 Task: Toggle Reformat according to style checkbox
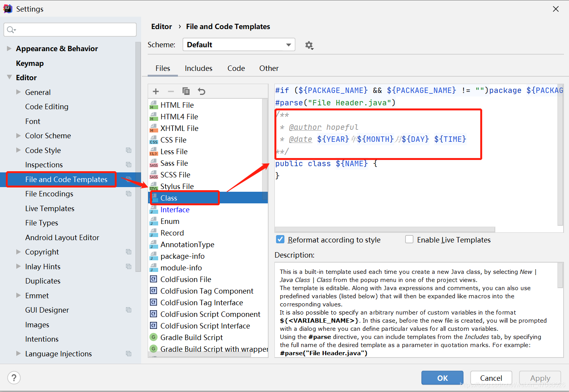pyautogui.click(x=280, y=239)
